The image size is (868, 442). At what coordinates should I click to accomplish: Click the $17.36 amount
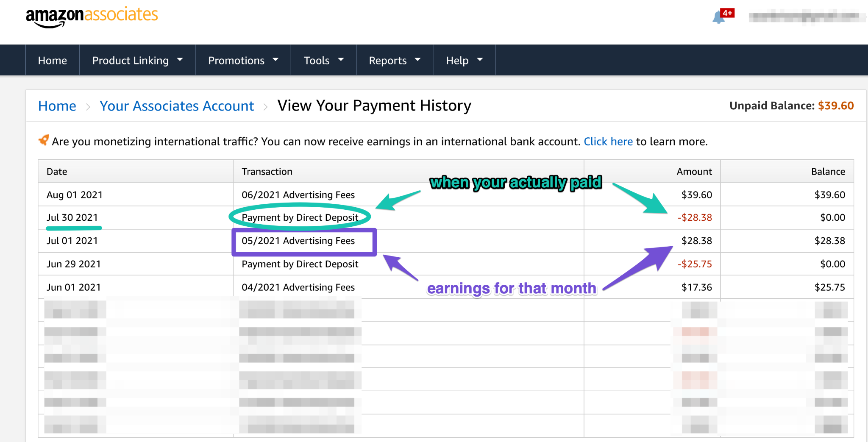pos(697,287)
